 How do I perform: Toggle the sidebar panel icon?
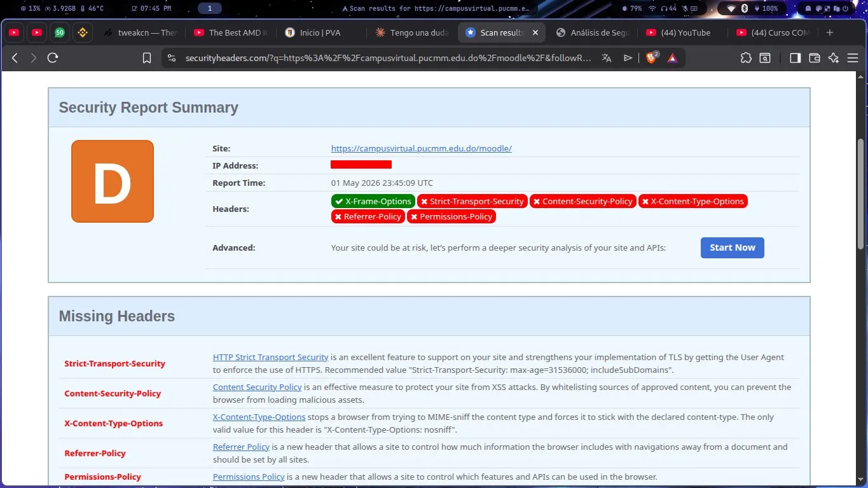coord(795,58)
